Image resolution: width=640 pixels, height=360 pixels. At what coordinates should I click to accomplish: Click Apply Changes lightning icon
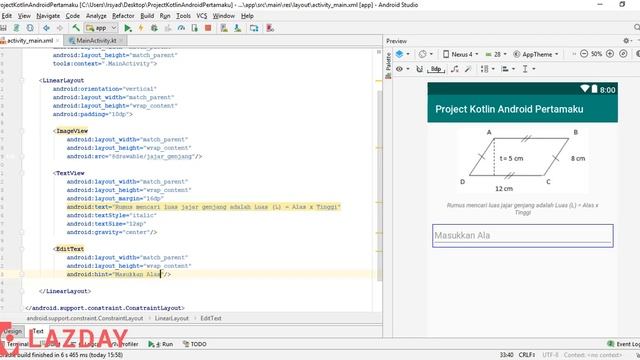(141, 28)
